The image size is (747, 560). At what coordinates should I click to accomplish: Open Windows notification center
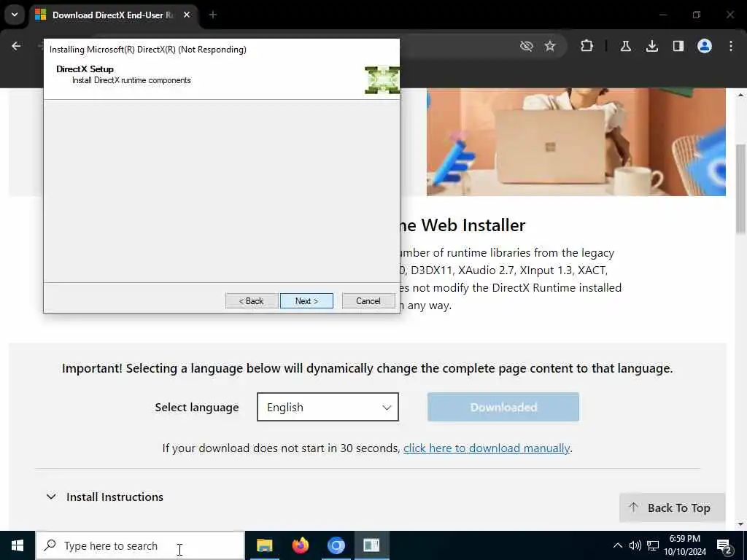724,546
